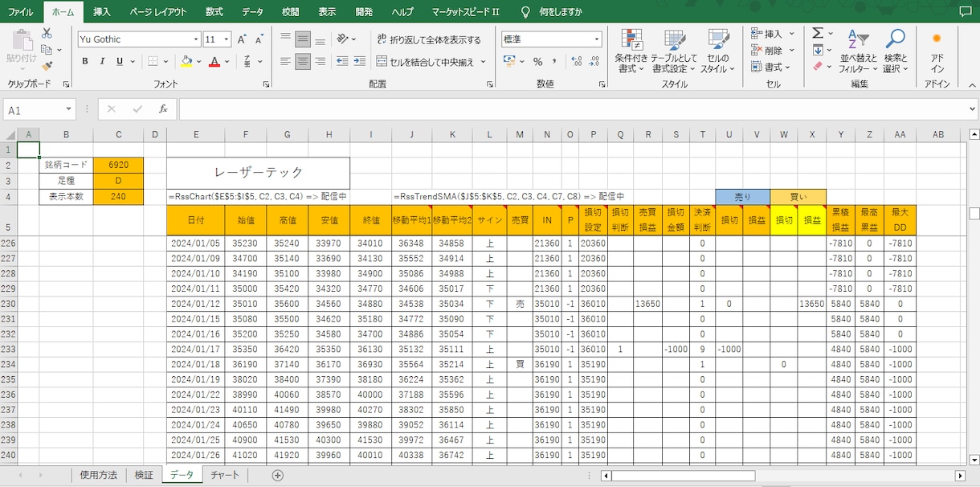Click the increase indent icon
The width and height of the screenshot is (980, 487).
click(359, 61)
